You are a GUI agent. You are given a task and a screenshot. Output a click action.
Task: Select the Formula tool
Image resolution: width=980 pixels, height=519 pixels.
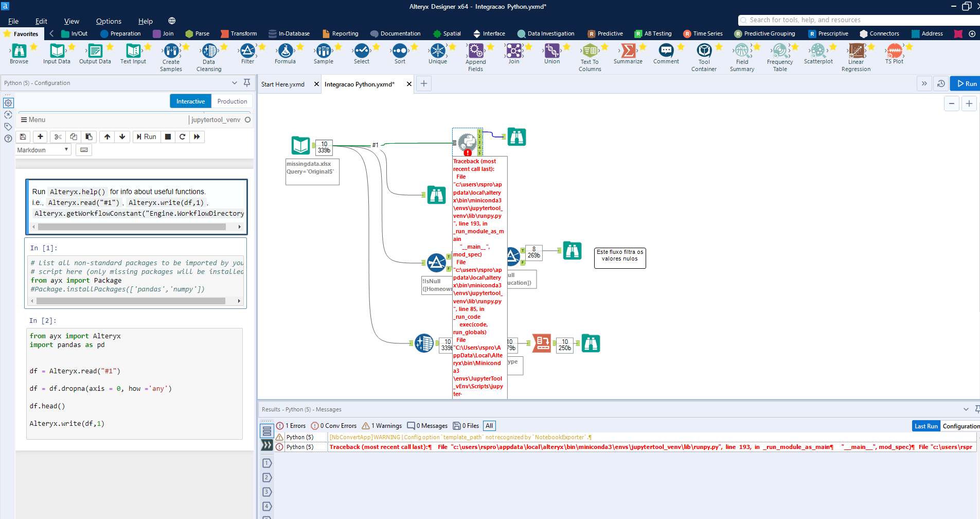(286, 53)
